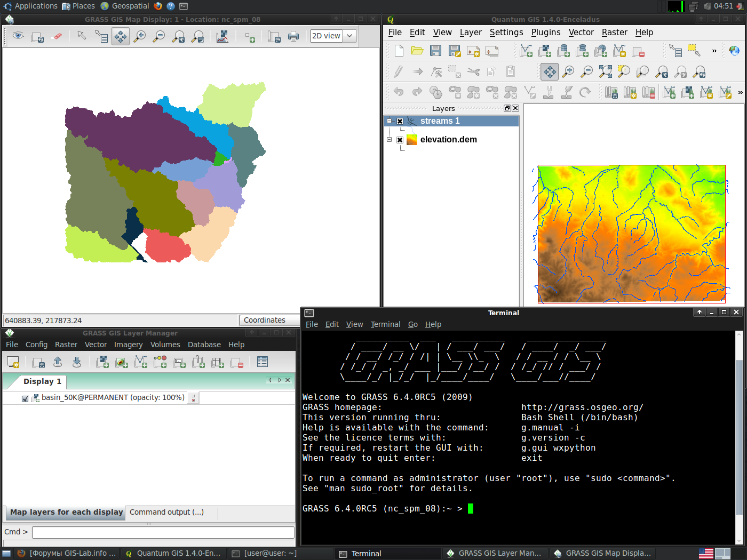Click the QGIS save project icon
Viewport: 747px width, 560px height.
click(x=436, y=51)
